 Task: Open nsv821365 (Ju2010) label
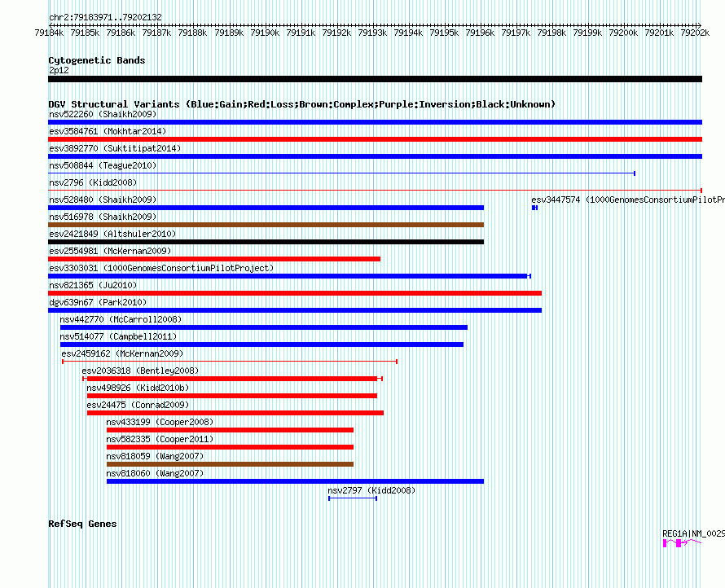click(93, 285)
